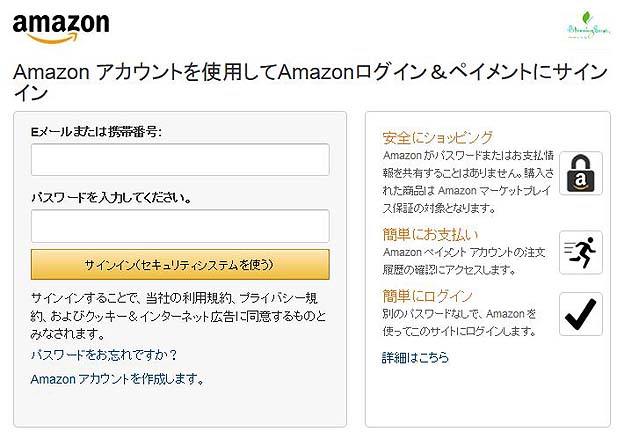Click the padlock secure shopping icon
The width and height of the screenshot is (617, 439).
point(581,173)
